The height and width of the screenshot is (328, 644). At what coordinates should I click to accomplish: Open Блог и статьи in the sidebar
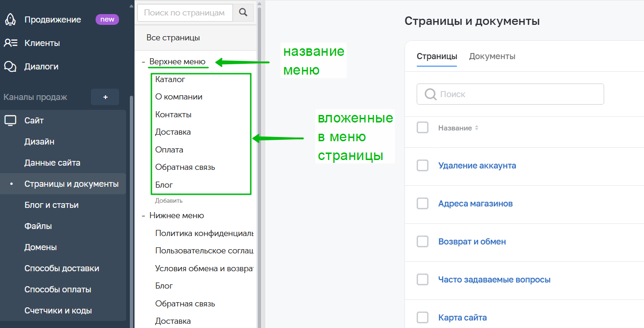pyautogui.click(x=52, y=205)
